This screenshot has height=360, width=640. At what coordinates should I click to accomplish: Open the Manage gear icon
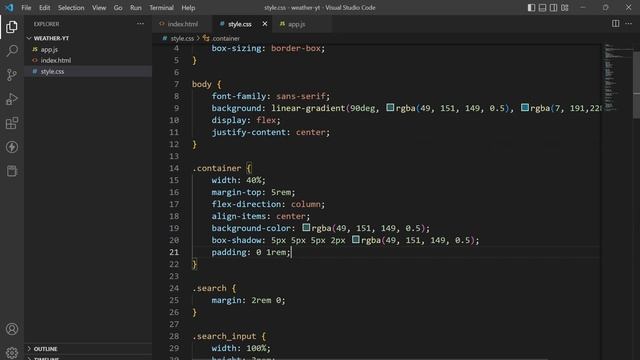coord(12,353)
